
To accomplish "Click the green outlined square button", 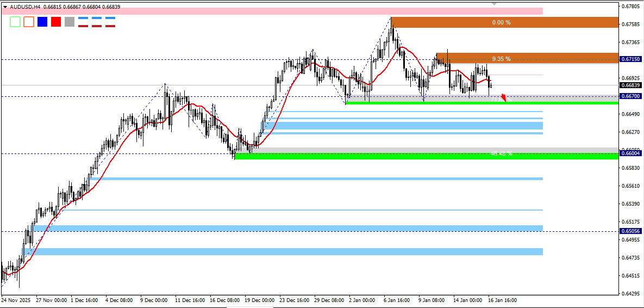I will tap(15, 22).
